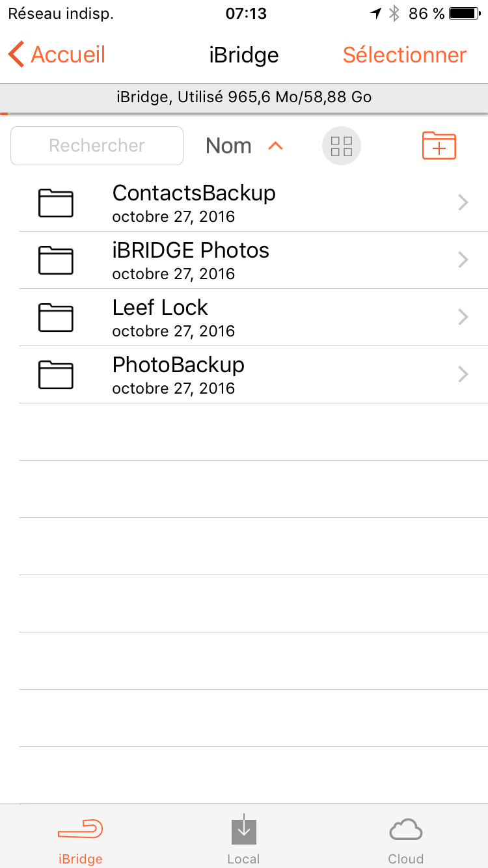This screenshot has height=868, width=488.
Task: Focus the Rechercher search field
Action: coord(97,146)
